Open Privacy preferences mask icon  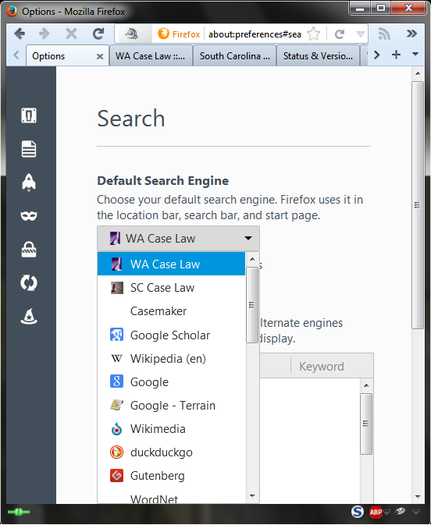pos(29,216)
